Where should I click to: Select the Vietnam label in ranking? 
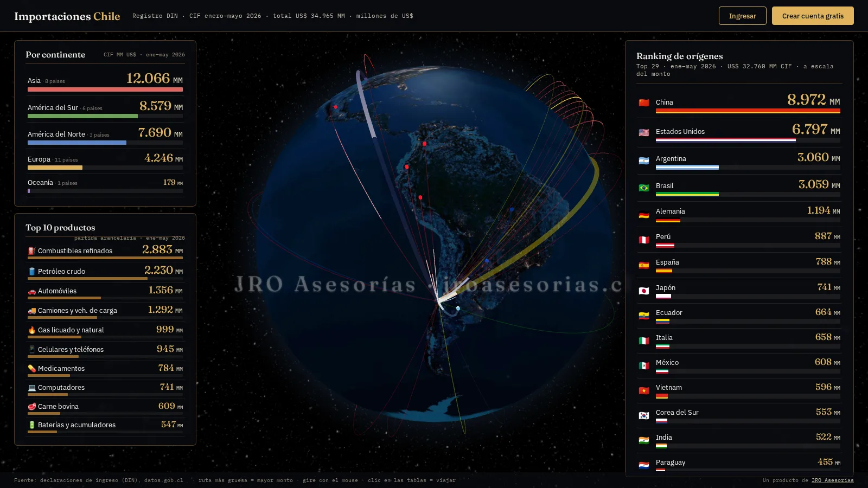pos(668,388)
